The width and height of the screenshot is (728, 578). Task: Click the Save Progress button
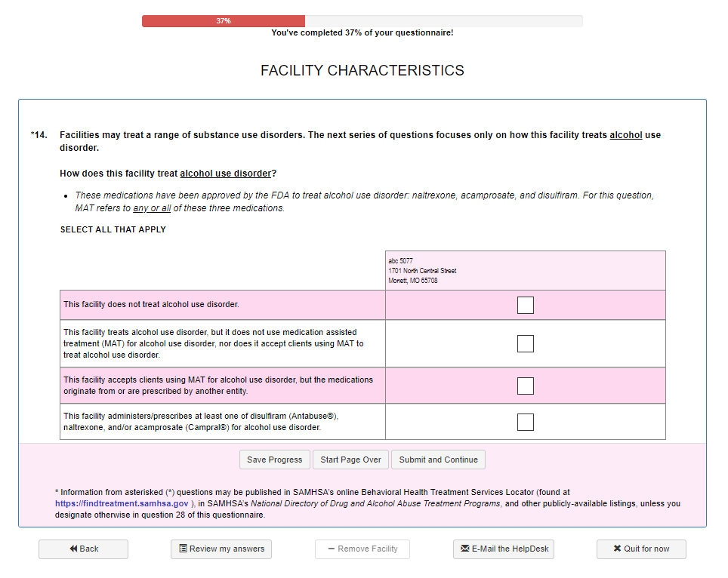click(x=274, y=460)
